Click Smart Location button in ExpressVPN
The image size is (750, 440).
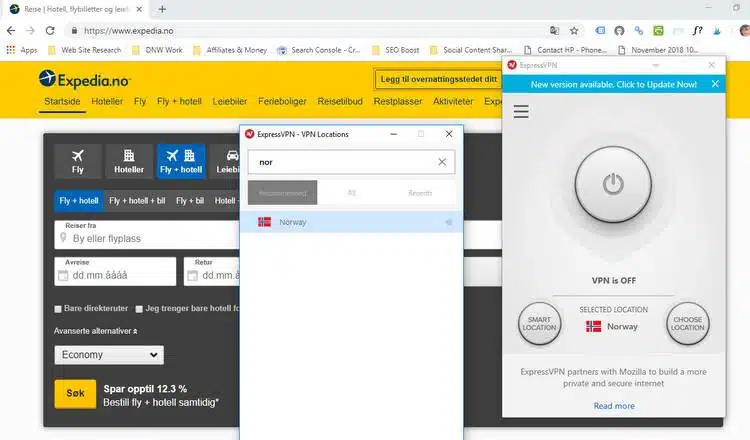point(539,323)
